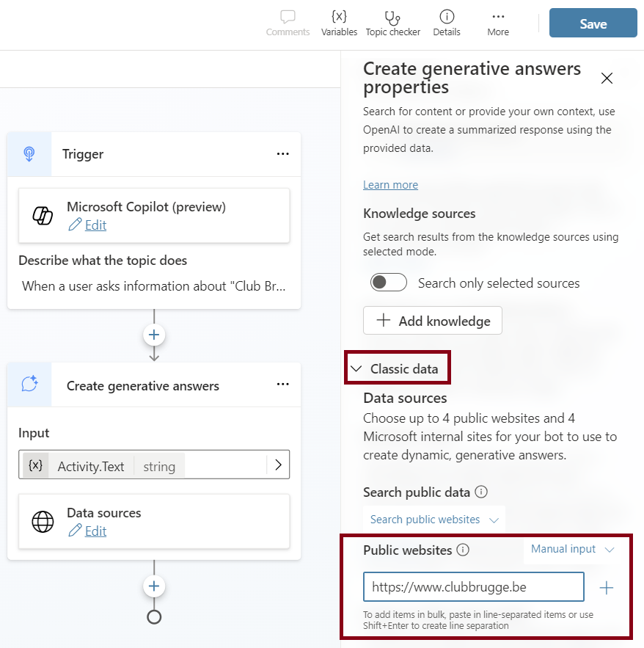Expand the Activity.Text input variable picker

278,465
